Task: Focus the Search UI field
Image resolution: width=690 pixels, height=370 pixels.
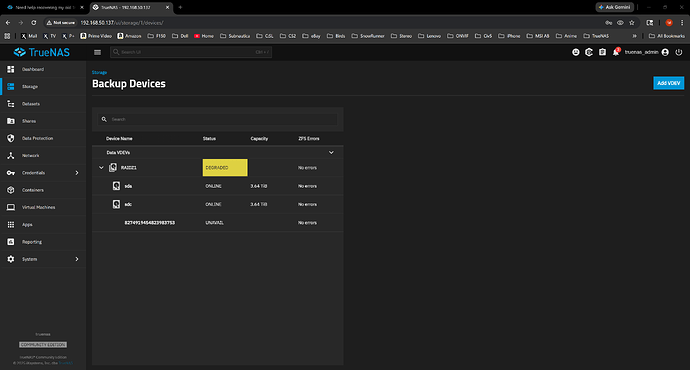Action: pyautogui.click(x=191, y=52)
